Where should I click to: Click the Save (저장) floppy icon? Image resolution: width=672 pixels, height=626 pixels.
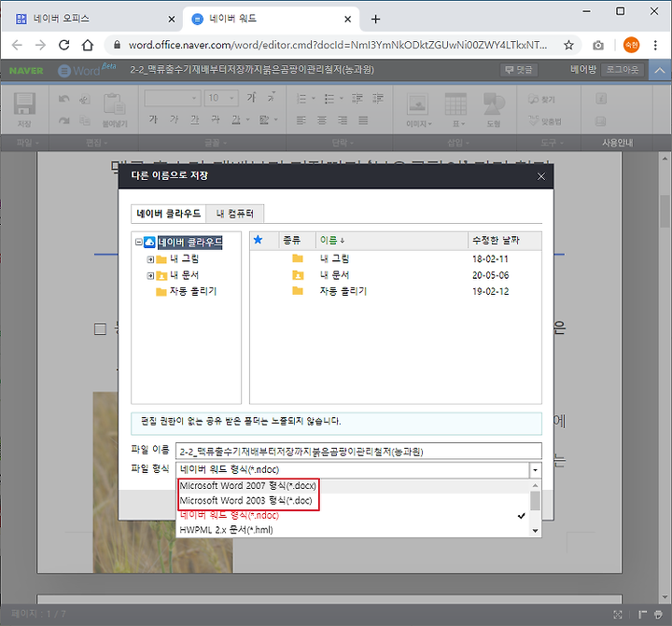24,104
